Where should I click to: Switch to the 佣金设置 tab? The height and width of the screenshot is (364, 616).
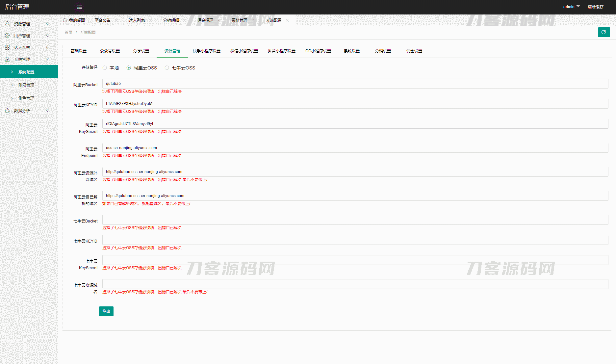tap(414, 51)
